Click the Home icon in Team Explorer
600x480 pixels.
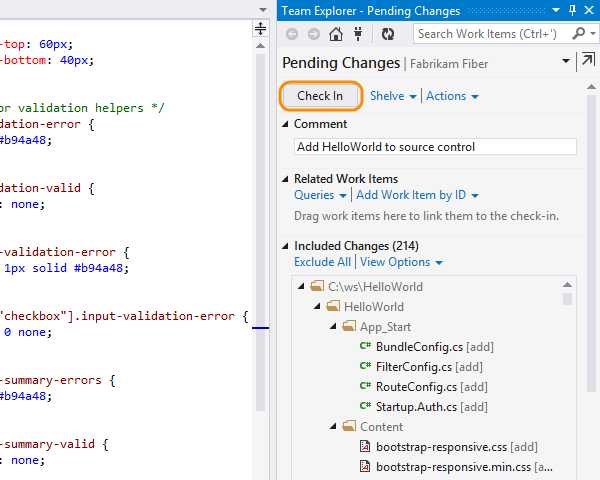[335, 34]
